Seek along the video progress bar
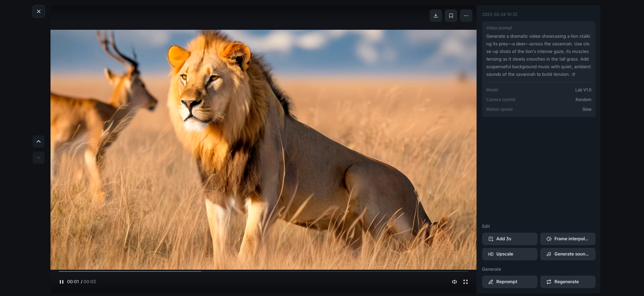 [x=264, y=271]
